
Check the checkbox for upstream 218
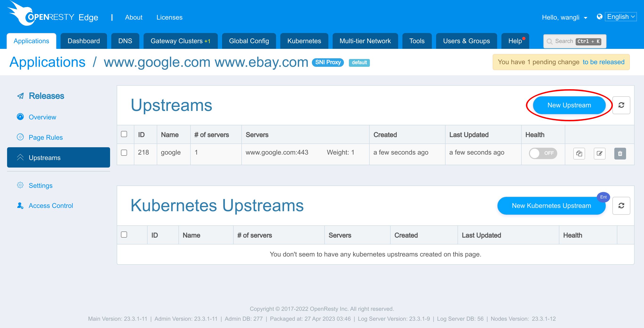point(124,153)
